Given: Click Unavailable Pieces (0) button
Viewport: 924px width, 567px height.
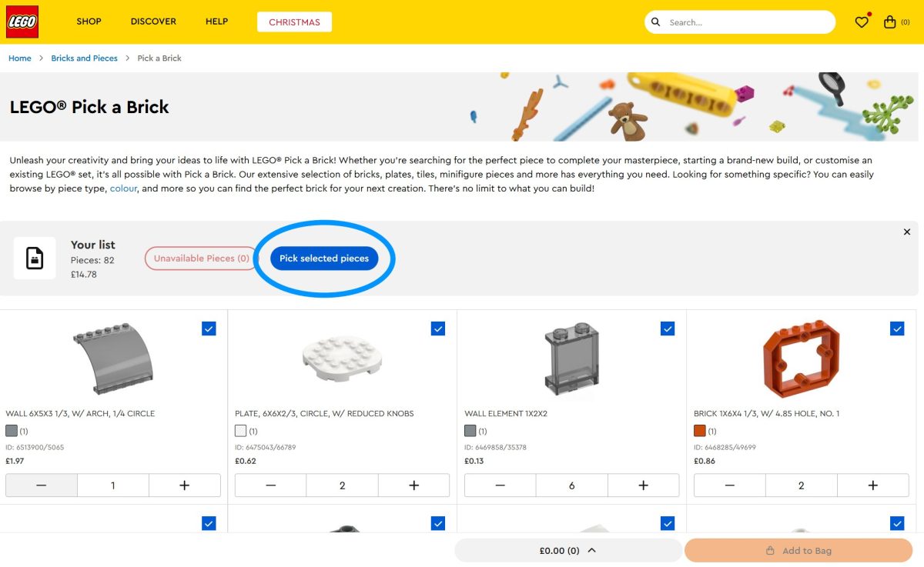Looking at the screenshot, I should (202, 258).
